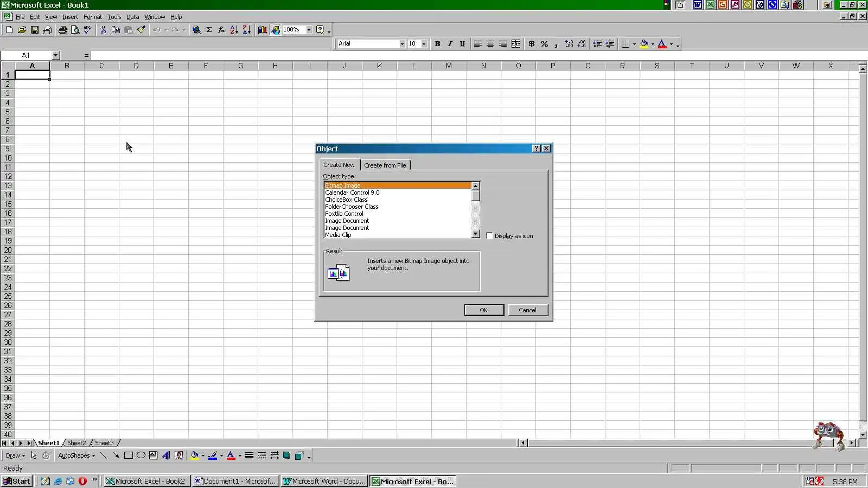The image size is (868, 488).
Task: Save the workbook with the floppy icon
Action: pos(34,30)
